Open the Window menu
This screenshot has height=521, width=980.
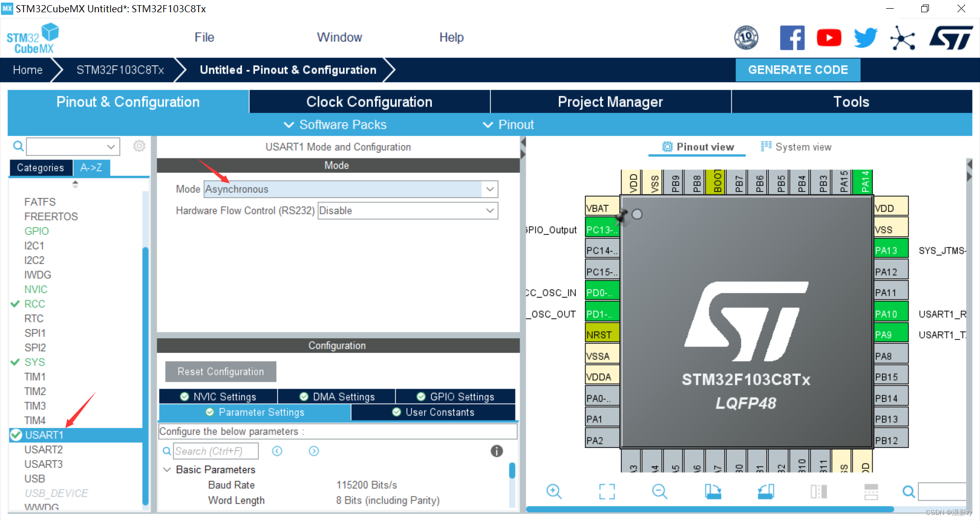coord(339,37)
